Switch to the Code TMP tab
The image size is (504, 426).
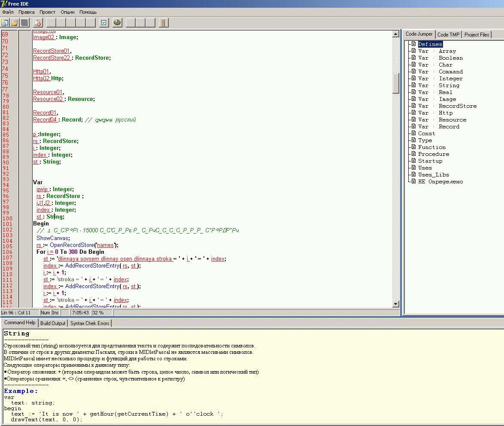tap(448, 35)
